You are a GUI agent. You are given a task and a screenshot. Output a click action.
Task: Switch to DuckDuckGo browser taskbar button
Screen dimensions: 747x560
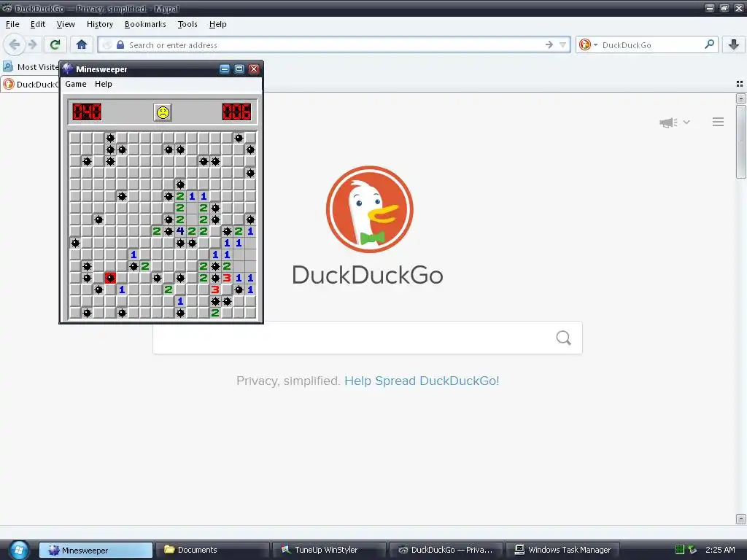coord(446,550)
